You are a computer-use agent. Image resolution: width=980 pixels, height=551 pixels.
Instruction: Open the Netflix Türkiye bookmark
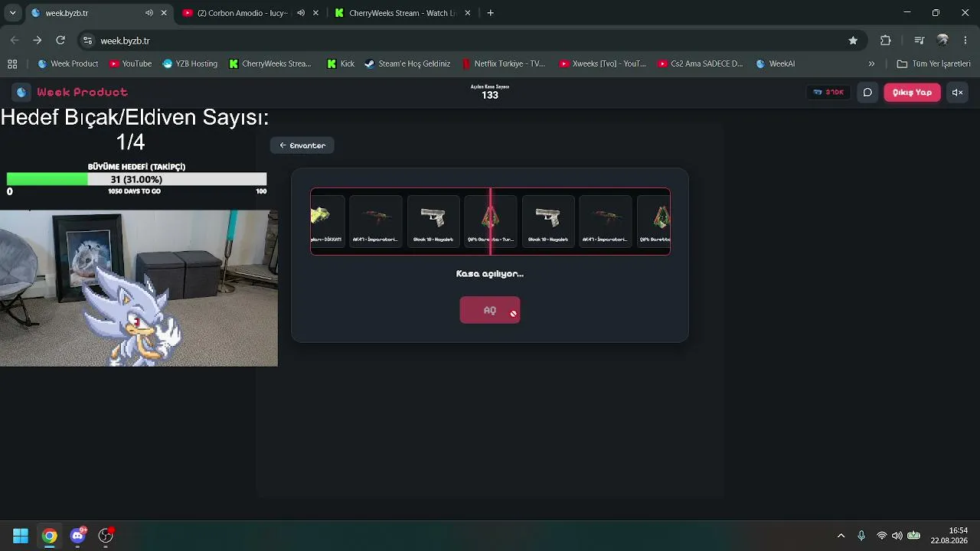pyautogui.click(x=504, y=64)
